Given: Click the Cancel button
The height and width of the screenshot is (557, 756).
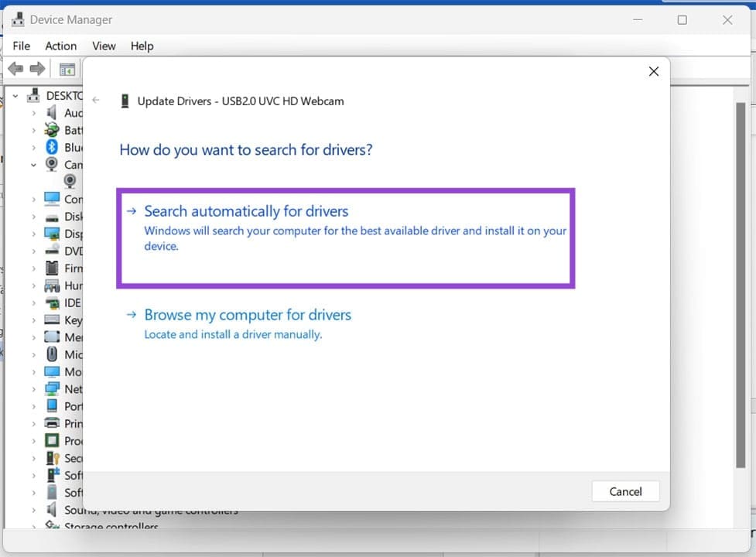Looking at the screenshot, I should 625,491.
